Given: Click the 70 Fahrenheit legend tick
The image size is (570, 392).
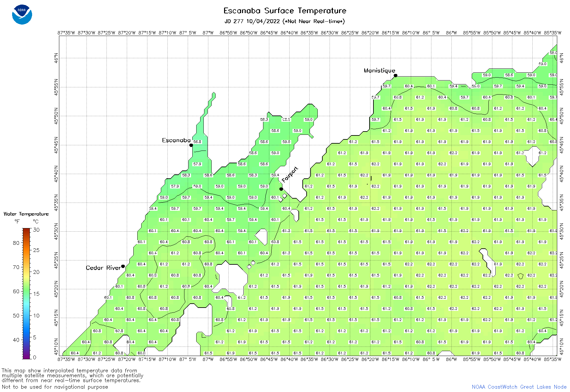Looking at the screenshot, I should click(16, 267).
